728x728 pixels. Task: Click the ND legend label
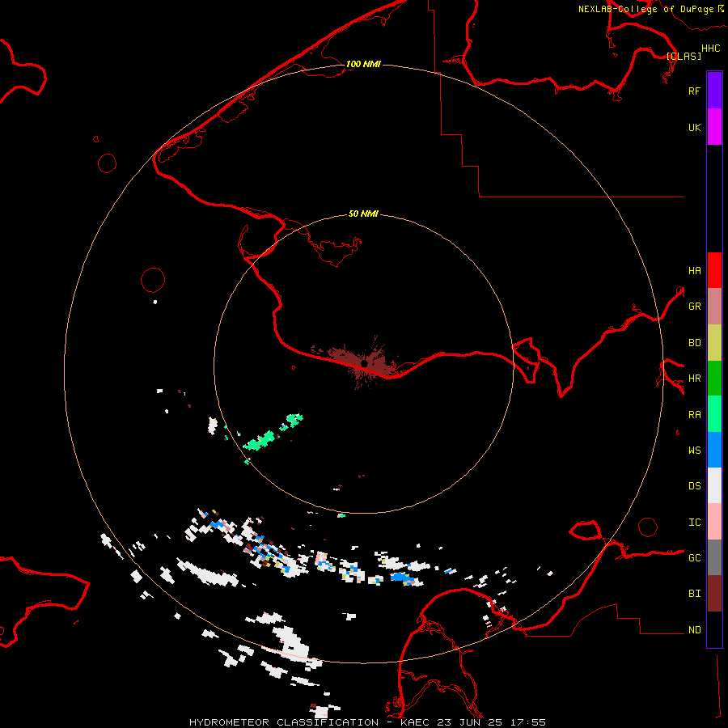pyautogui.click(x=694, y=630)
